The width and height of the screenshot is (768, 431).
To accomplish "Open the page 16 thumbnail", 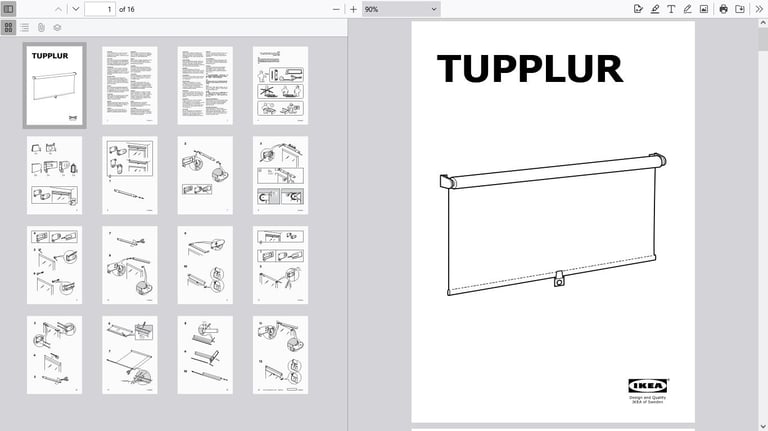I will [281, 355].
